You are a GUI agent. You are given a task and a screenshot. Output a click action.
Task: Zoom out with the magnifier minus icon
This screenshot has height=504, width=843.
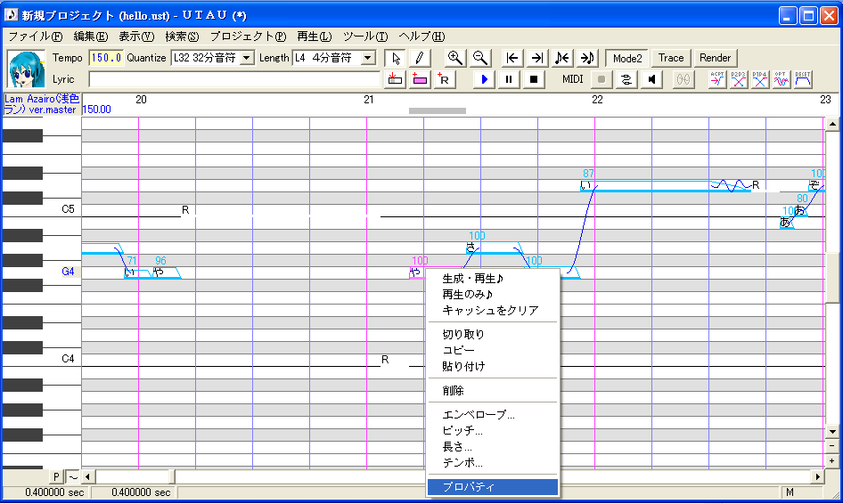[479, 58]
